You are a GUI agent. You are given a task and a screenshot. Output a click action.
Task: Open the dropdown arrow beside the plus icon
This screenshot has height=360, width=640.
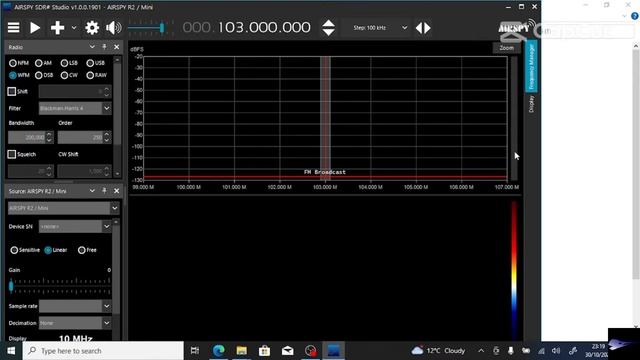tap(74, 28)
